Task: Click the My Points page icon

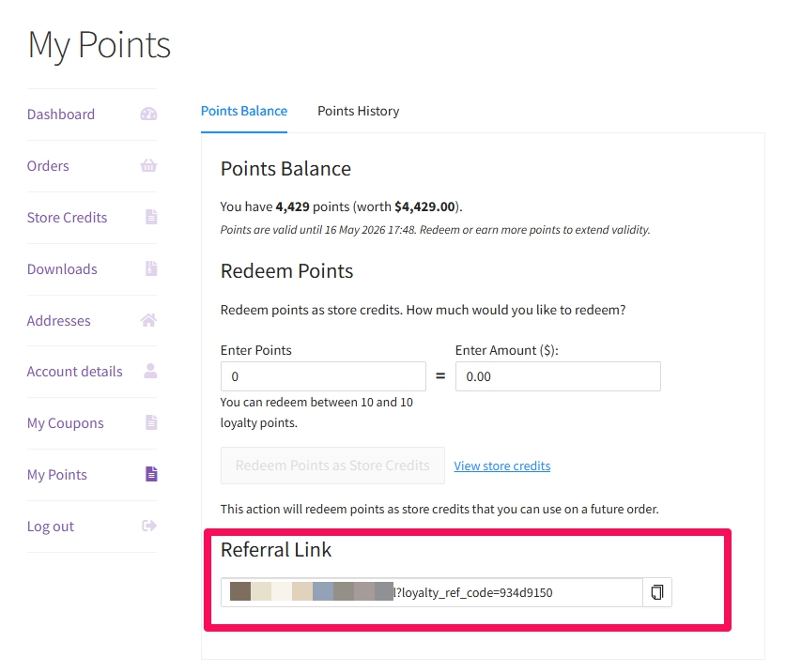Action: coord(151,474)
